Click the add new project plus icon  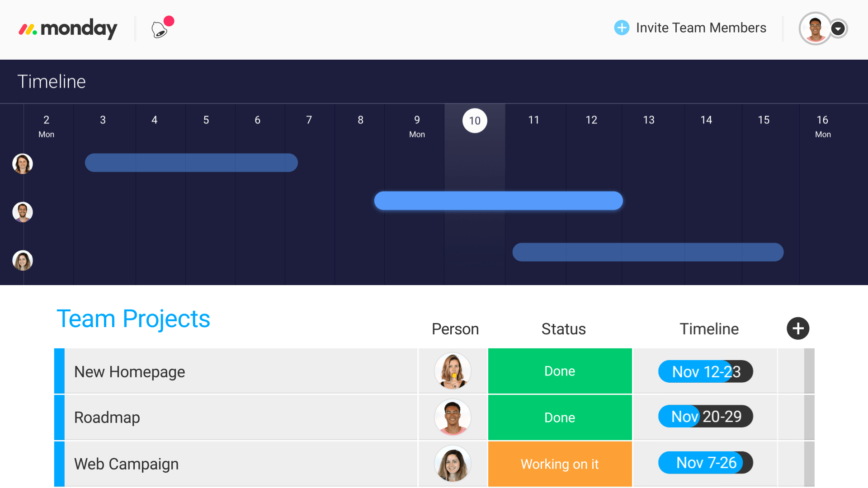tap(797, 328)
